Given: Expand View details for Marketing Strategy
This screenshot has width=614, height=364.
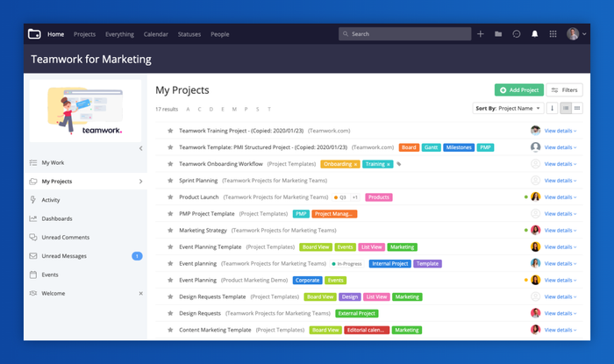Looking at the screenshot, I should [560, 230].
